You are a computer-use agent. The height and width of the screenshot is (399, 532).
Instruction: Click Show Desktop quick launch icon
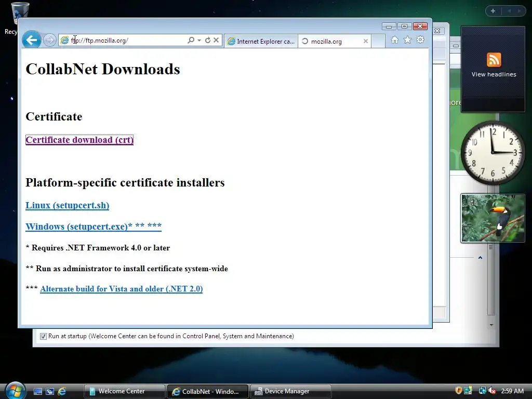(x=37, y=392)
